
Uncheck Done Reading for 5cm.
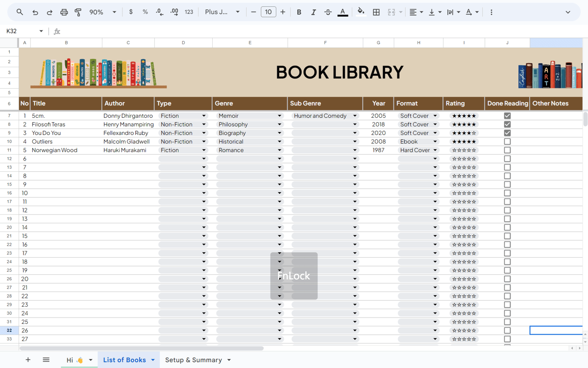tap(507, 116)
